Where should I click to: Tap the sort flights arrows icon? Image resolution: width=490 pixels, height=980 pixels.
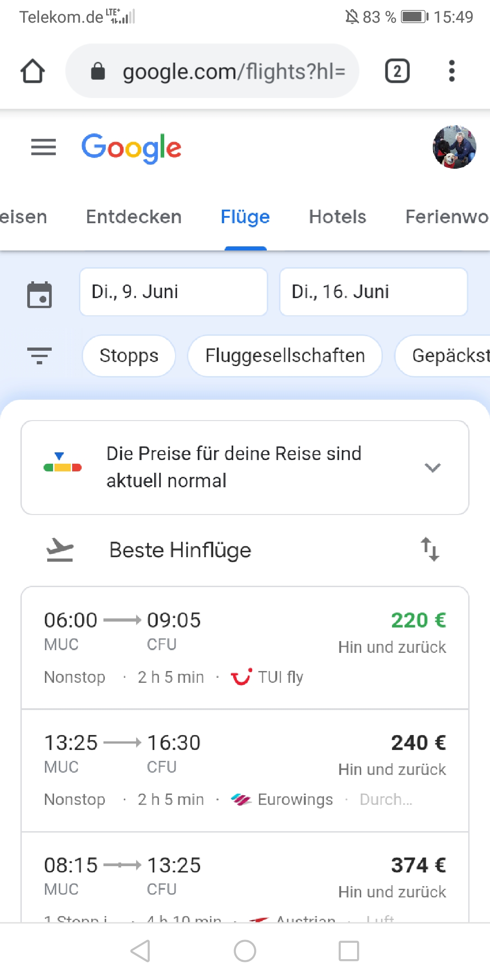[x=429, y=549]
